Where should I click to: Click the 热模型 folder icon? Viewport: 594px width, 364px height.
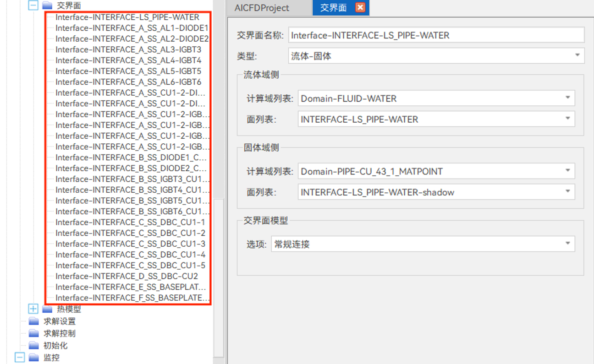[47, 309]
